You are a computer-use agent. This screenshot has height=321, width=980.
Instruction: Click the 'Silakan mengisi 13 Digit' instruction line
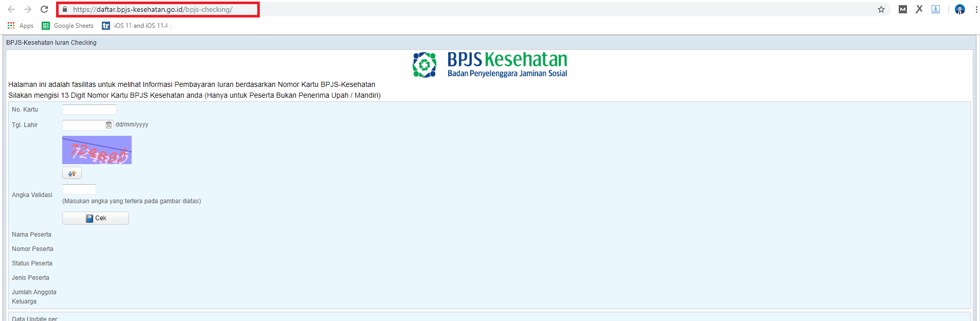[194, 95]
